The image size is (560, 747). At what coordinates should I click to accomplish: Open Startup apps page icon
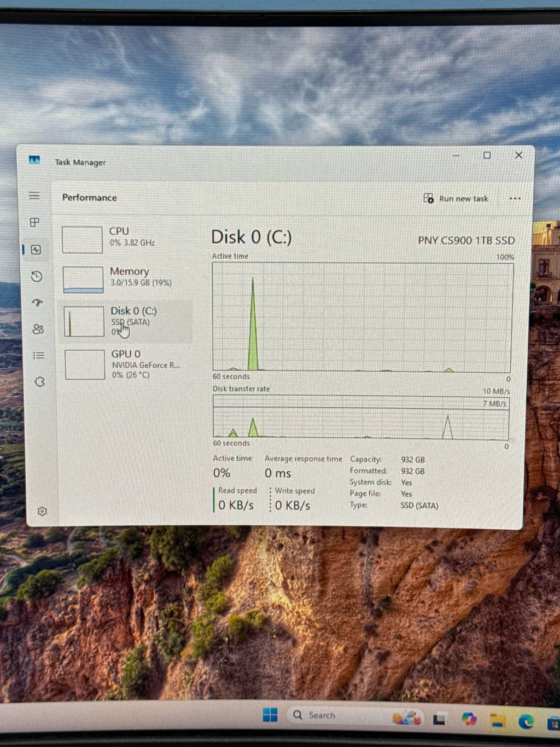click(x=37, y=302)
